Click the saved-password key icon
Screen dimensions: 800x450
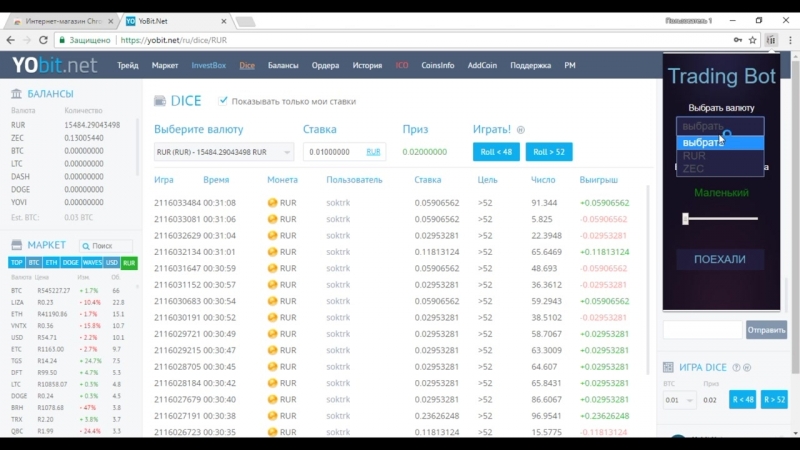[x=738, y=40]
